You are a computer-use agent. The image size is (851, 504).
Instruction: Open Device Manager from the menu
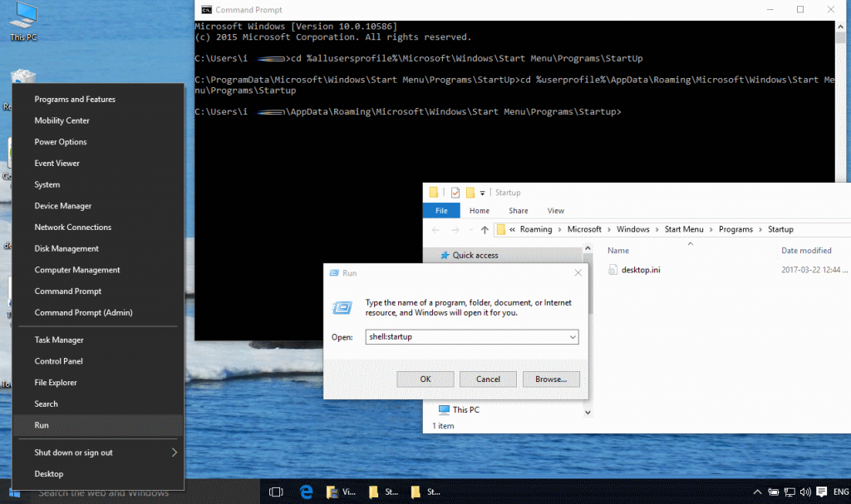(64, 205)
